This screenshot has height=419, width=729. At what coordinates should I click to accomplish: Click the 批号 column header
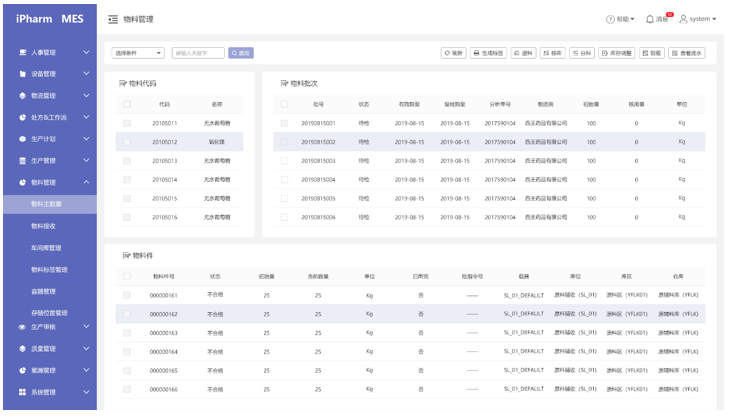click(318, 104)
